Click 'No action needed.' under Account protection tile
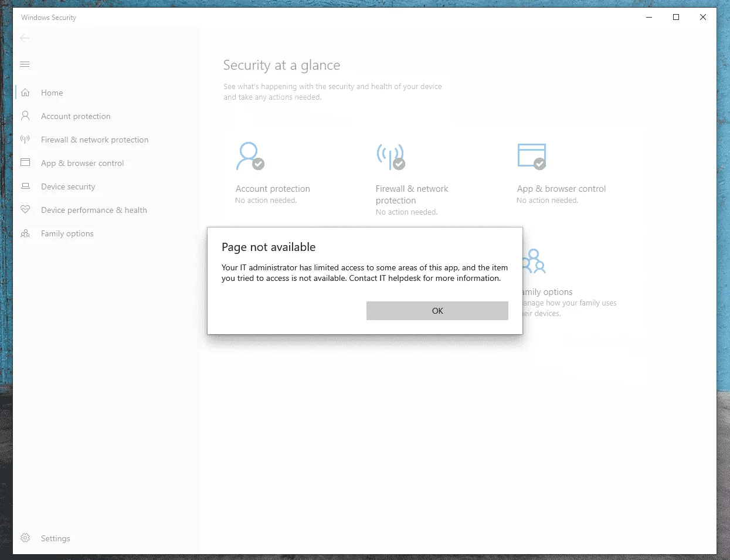This screenshot has width=730, height=560. tap(266, 201)
